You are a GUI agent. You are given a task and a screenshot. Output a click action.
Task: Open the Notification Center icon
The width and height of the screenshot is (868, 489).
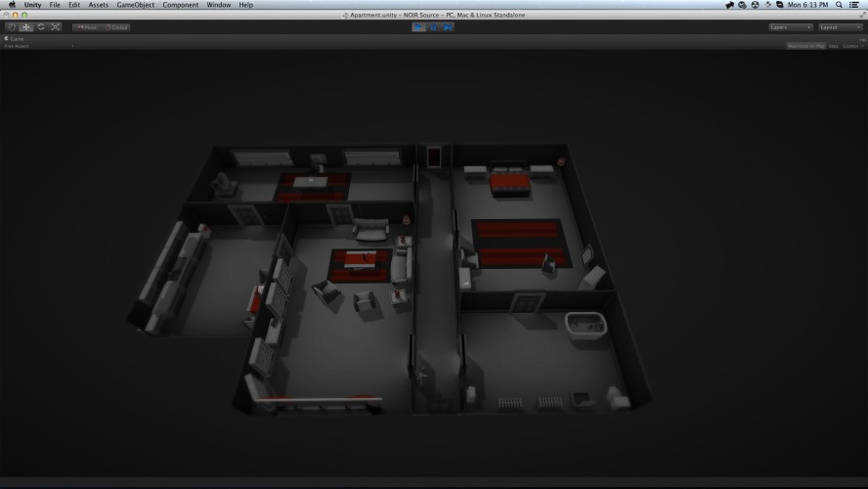click(854, 5)
